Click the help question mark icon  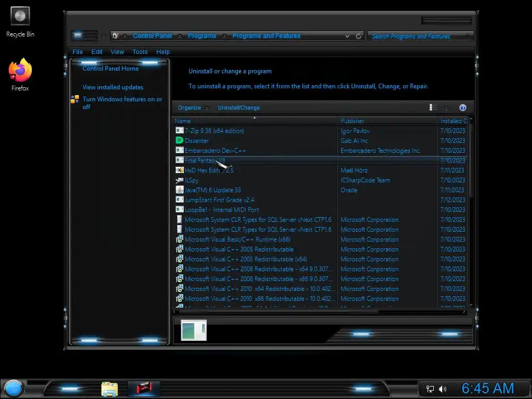(x=463, y=108)
